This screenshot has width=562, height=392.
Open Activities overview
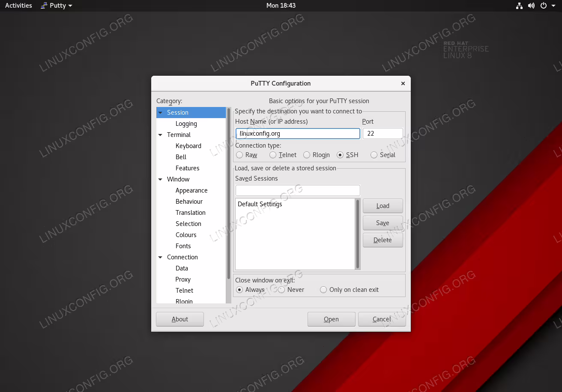tap(18, 6)
